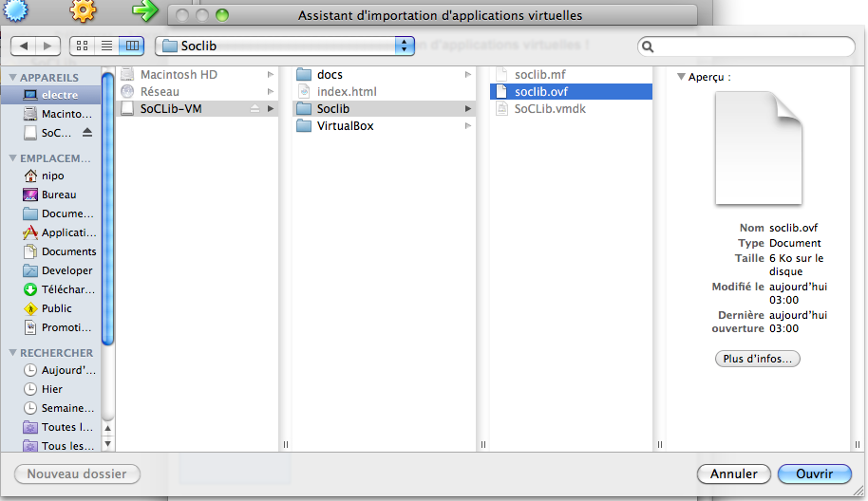Collapse the APPAREILS sidebar section
The width and height of the screenshot is (868, 501).
tap(12, 78)
